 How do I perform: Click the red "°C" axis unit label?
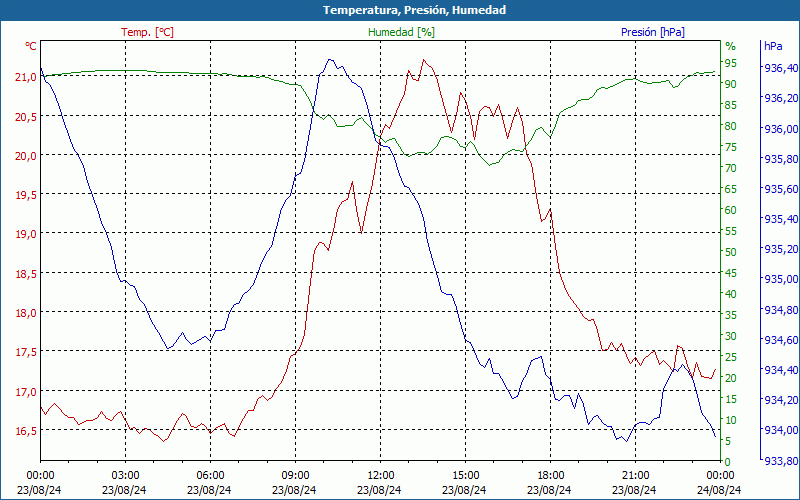click(x=31, y=46)
